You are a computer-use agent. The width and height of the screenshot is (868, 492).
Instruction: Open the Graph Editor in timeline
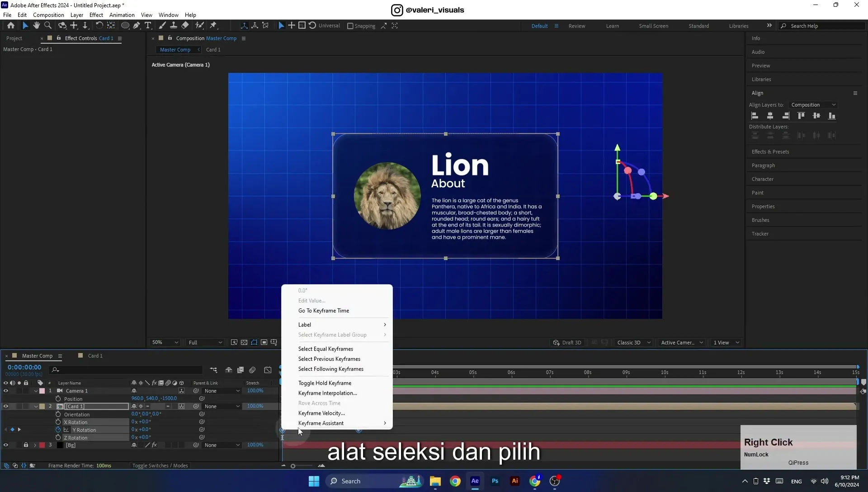coord(268,370)
